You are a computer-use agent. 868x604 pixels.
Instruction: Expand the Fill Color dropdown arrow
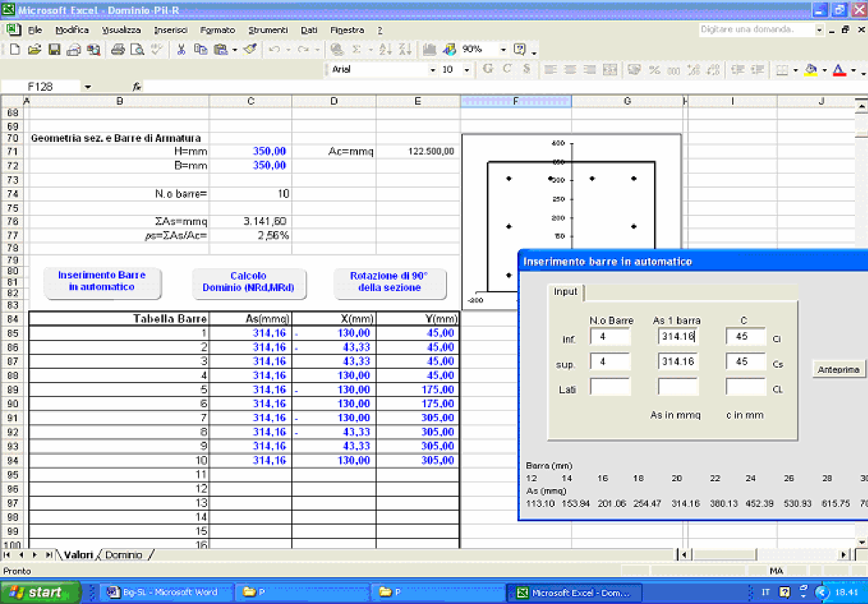pyautogui.click(x=825, y=70)
